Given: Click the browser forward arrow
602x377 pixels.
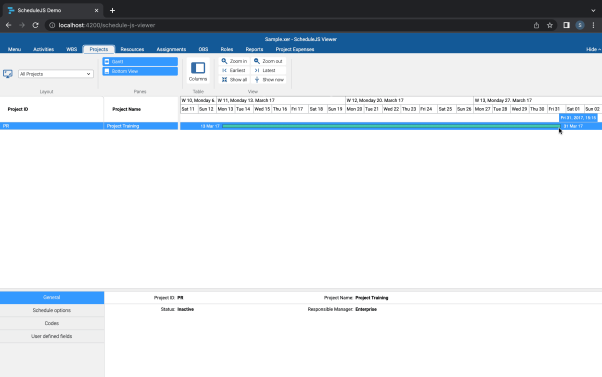Looking at the screenshot, I should (22, 25).
